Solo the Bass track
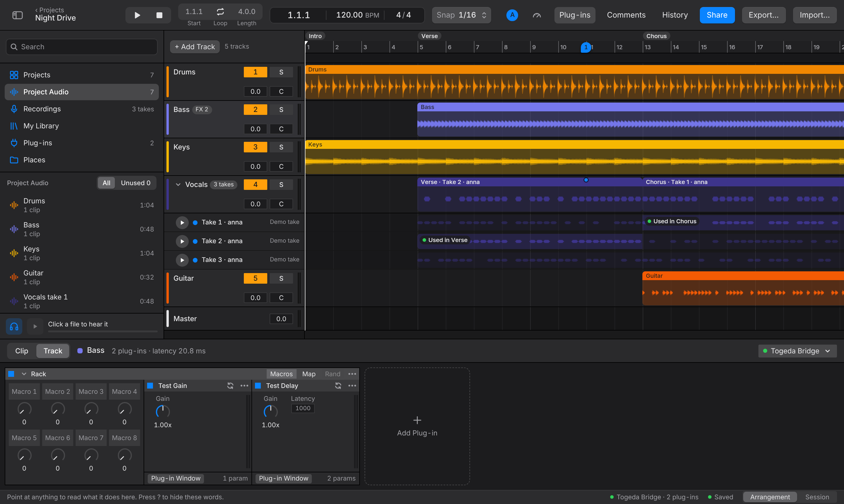The width and height of the screenshot is (844, 504). tap(281, 110)
